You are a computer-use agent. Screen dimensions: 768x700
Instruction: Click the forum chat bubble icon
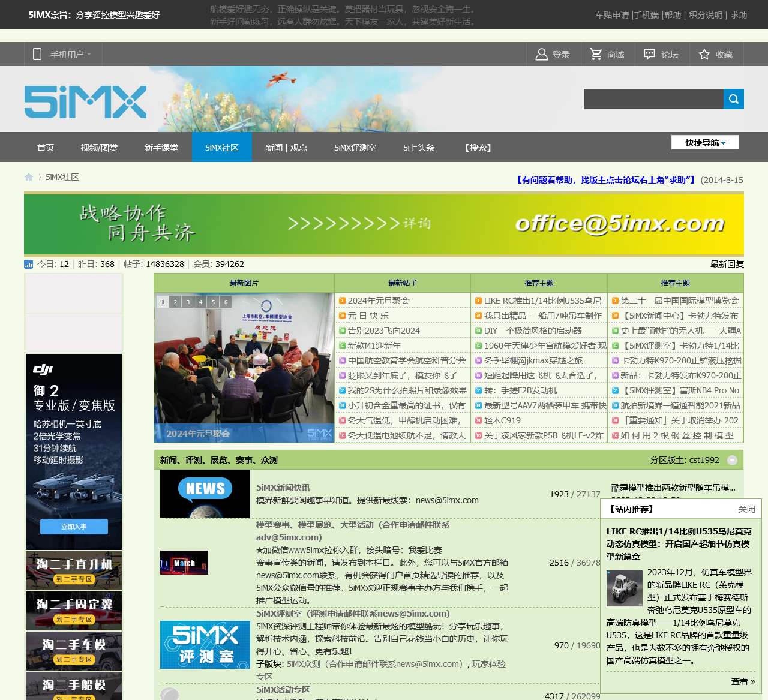[x=649, y=55]
